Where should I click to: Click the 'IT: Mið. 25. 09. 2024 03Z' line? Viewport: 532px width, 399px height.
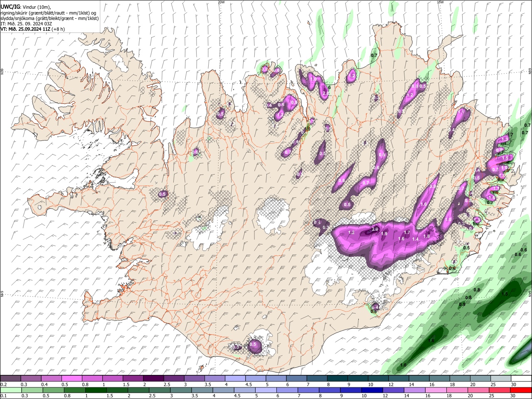26,24
